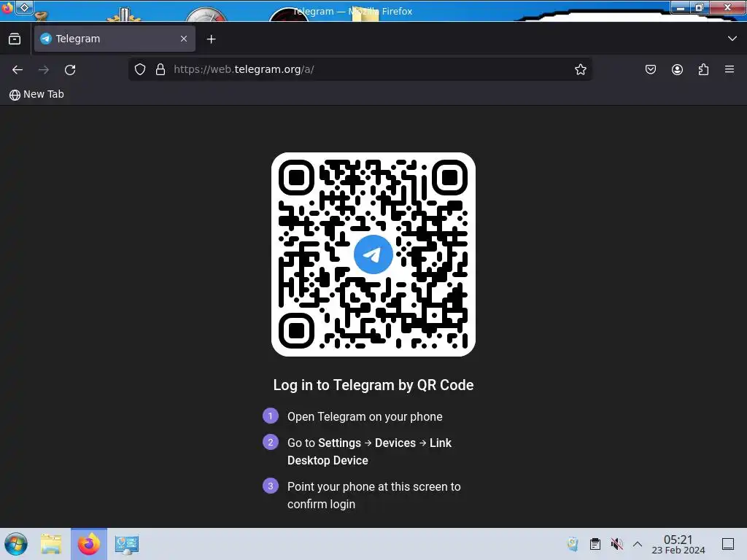Open the Firefox account icon
This screenshot has width=747, height=560.
677,69
